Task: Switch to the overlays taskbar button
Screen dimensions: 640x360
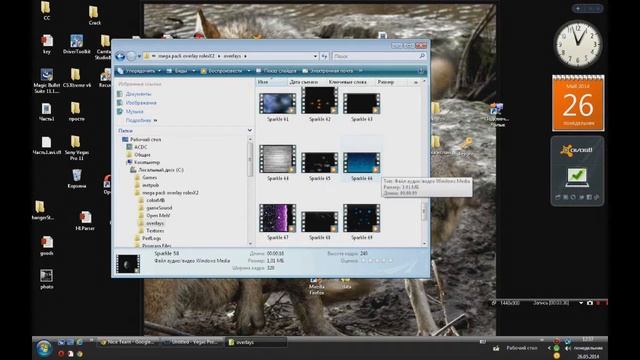Action: 256,342
